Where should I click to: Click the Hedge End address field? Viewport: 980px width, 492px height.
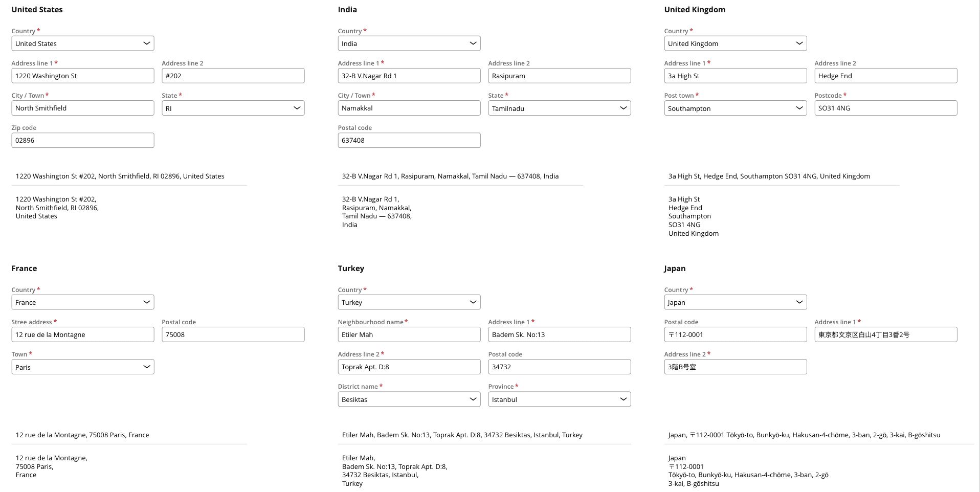(x=886, y=76)
